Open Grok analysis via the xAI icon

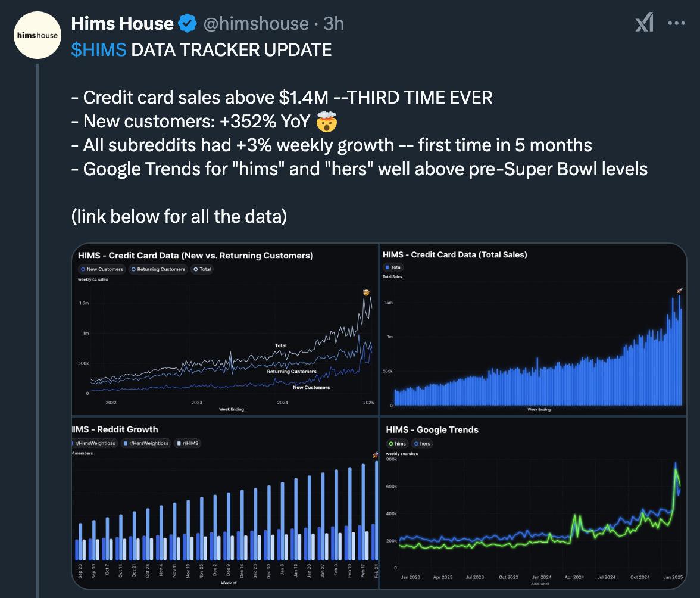pos(644,23)
